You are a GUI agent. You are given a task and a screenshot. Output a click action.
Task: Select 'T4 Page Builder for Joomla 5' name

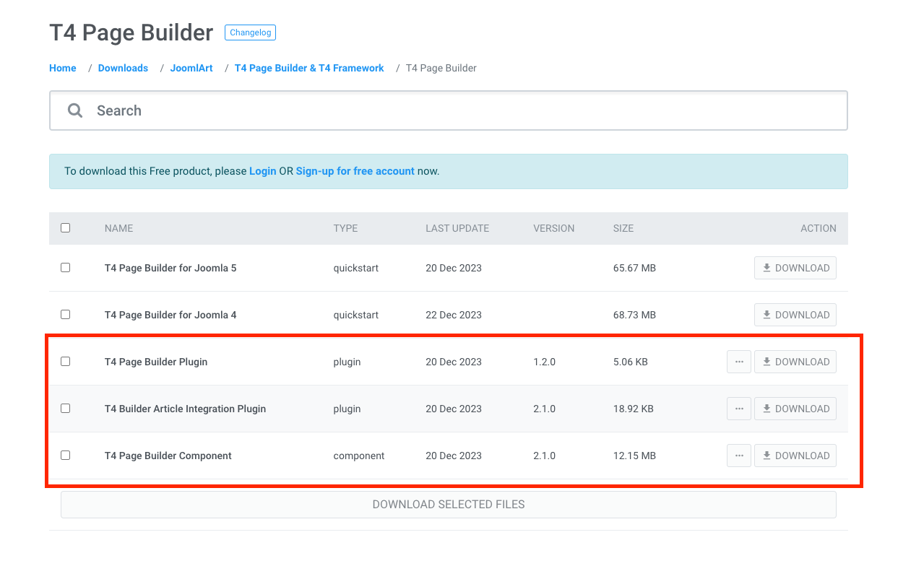pos(170,268)
